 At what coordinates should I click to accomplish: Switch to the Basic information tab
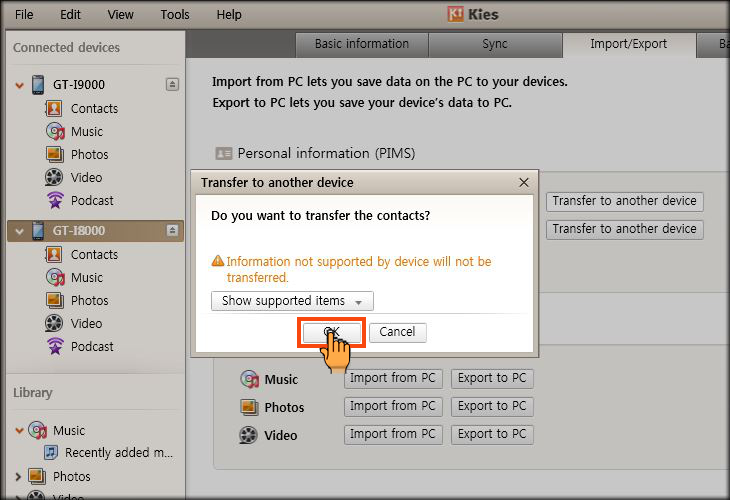tap(362, 44)
